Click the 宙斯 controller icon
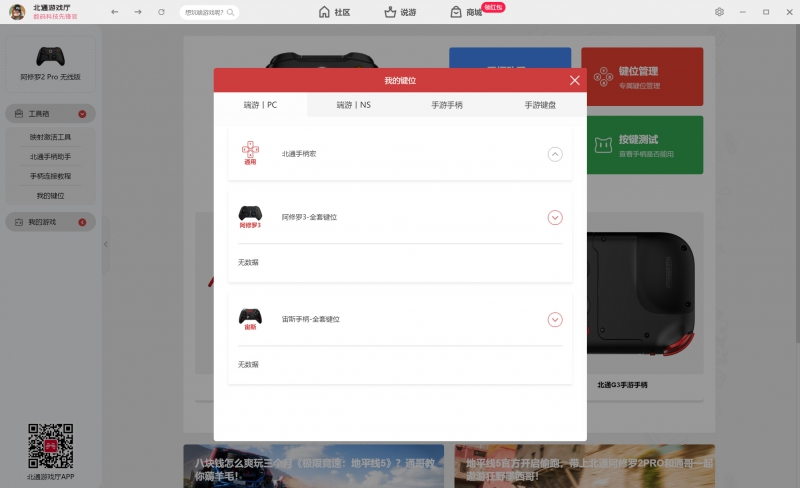 pos(250,319)
